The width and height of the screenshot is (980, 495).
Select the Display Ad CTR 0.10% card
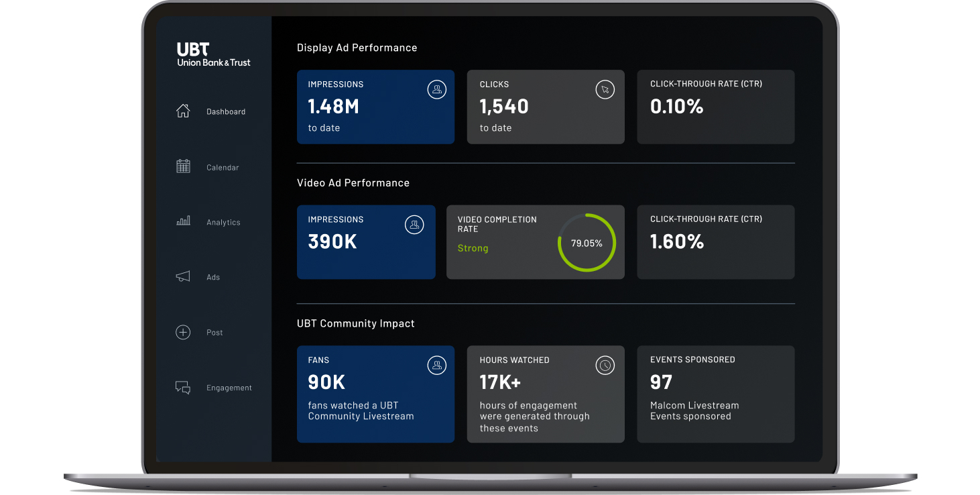point(715,107)
